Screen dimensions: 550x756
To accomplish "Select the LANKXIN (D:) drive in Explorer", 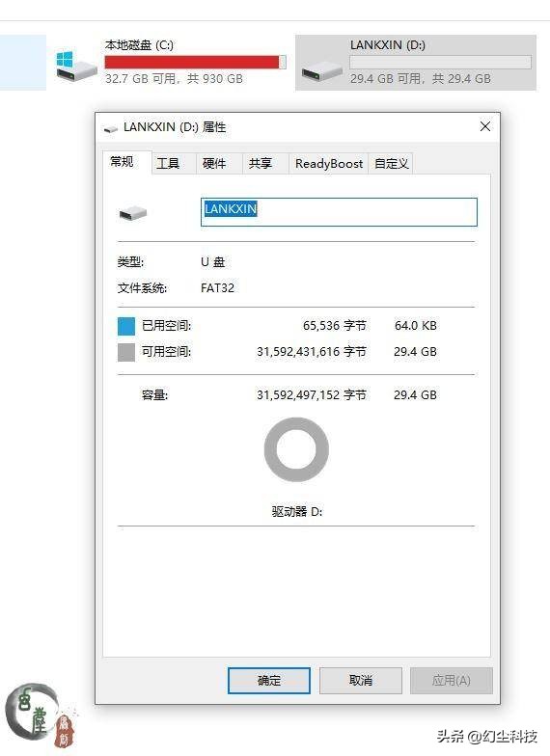I will pos(415,63).
